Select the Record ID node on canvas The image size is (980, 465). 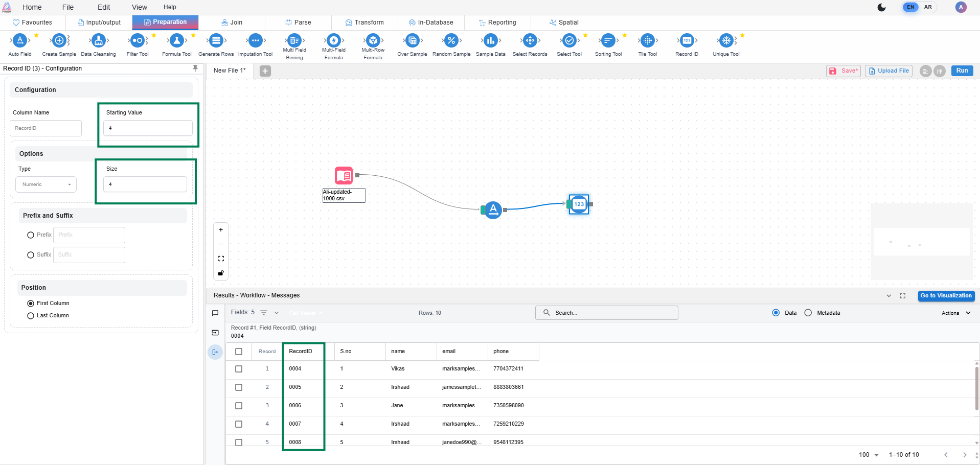[579, 204]
